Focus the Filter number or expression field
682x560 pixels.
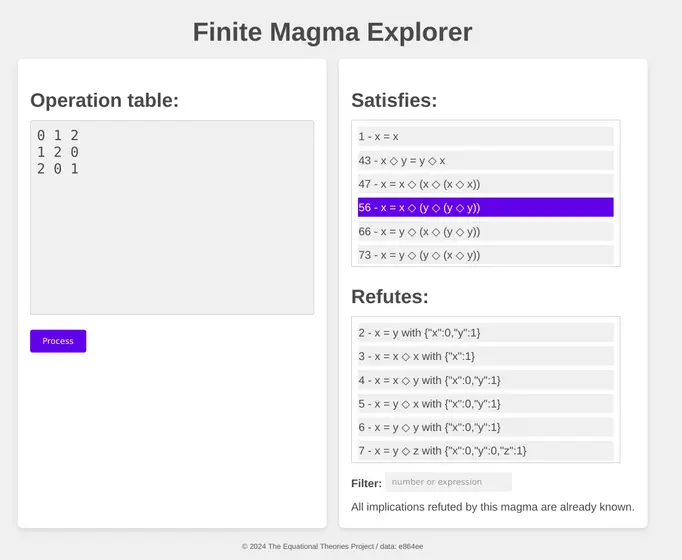[448, 482]
